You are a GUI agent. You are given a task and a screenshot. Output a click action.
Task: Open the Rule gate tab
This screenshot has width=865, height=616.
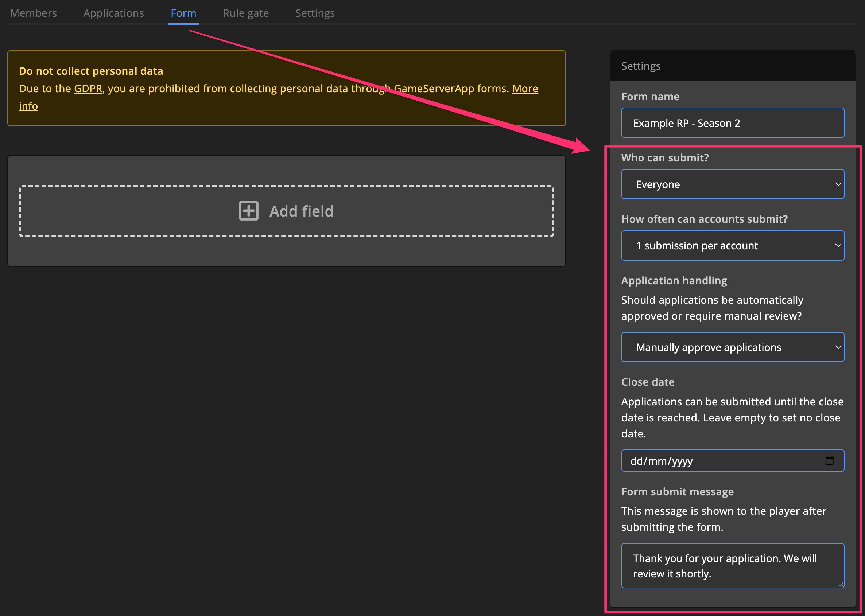pyautogui.click(x=245, y=13)
